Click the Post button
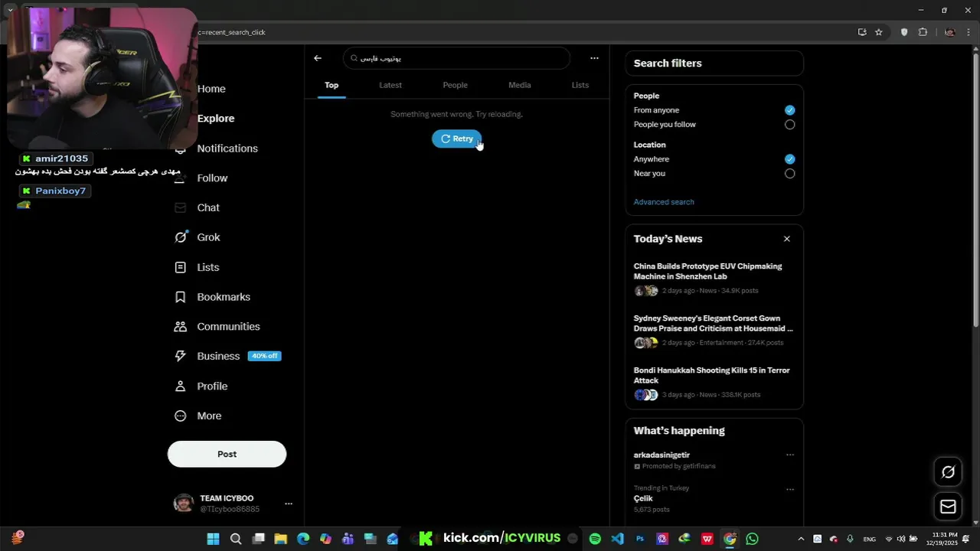The width and height of the screenshot is (980, 551). (x=227, y=454)
